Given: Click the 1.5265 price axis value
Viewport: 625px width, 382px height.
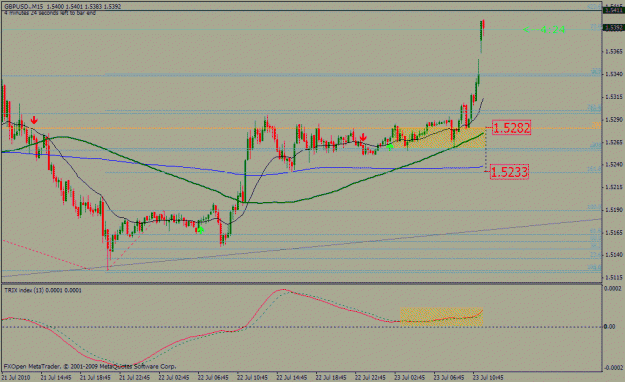Looking at the screenshot, I should tap(613, 142).
